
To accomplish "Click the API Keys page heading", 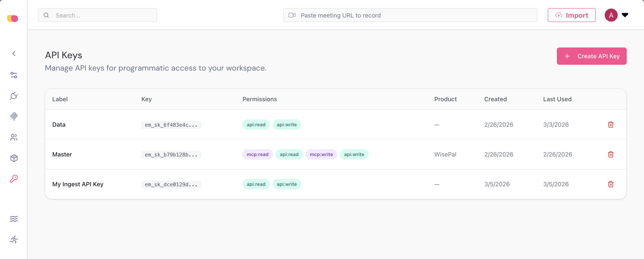I will (63, 55).
